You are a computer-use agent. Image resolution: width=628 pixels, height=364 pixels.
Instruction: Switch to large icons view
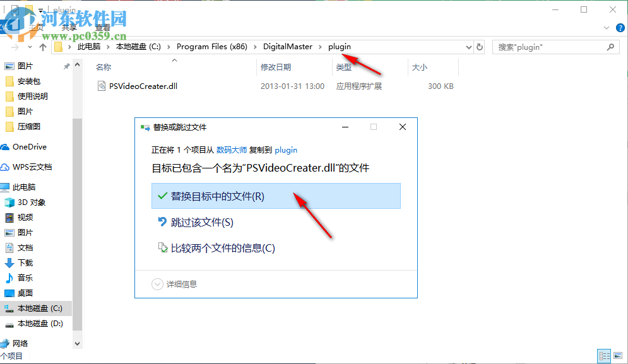point(618,356)
